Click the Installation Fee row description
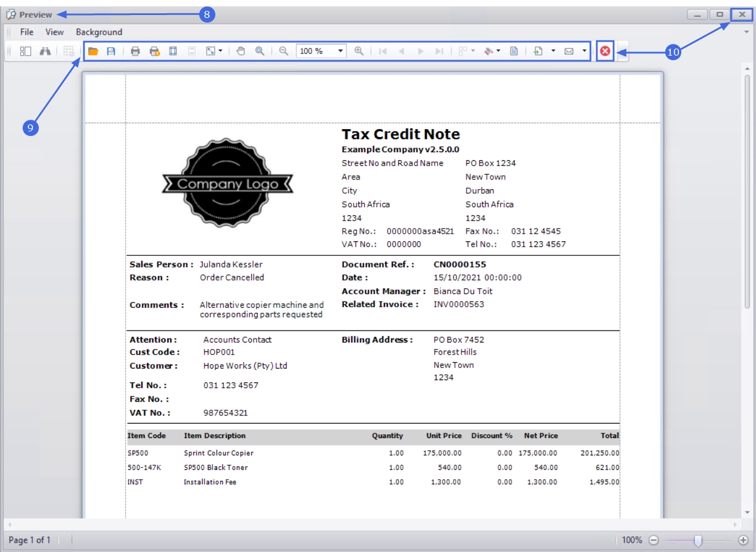 coord(210,482)
